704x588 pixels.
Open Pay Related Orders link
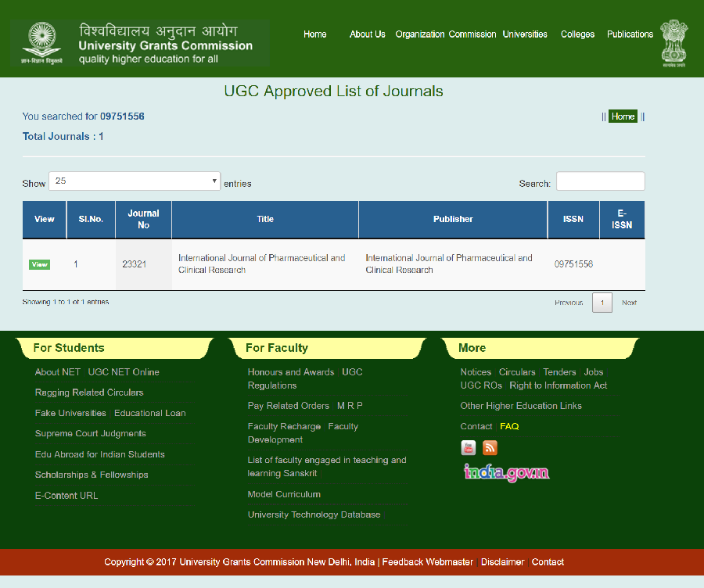[288, 406]
